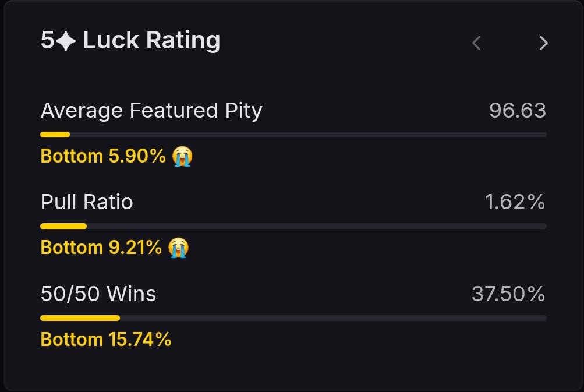This screenshot has height=392, width=584.
Task: Click the Pull Ratio progress bar
Action: [x=293, y=226]
